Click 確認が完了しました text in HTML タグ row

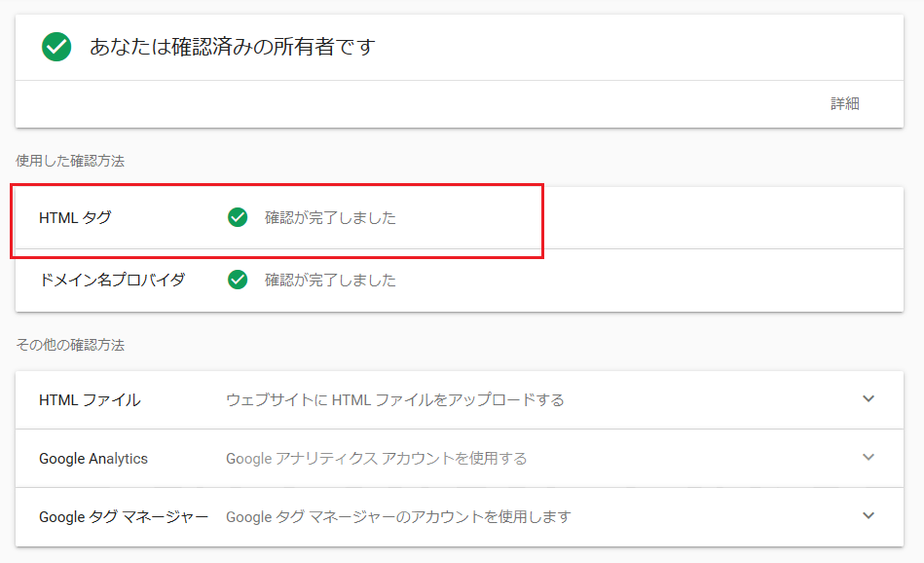(330, 217)
